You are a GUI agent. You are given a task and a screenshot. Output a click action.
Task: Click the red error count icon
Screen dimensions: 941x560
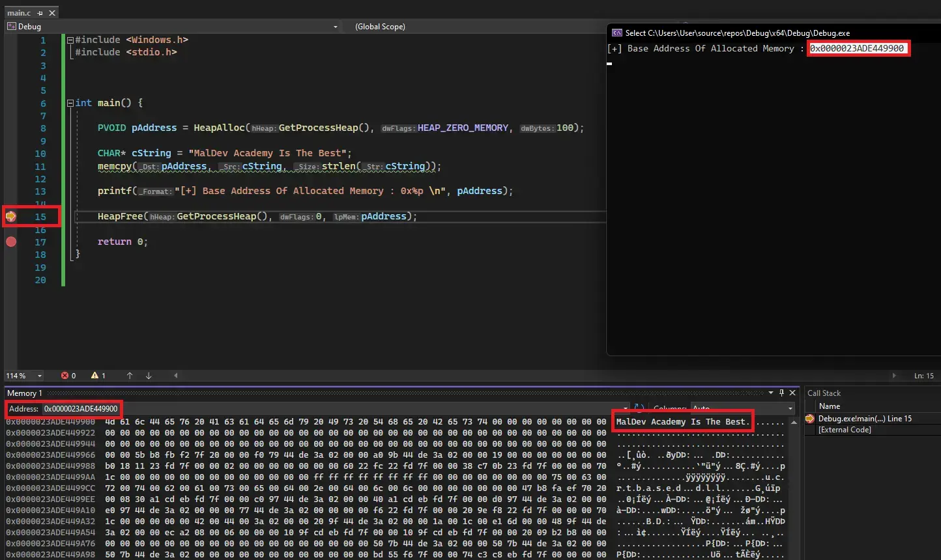(x=65, y=376)
